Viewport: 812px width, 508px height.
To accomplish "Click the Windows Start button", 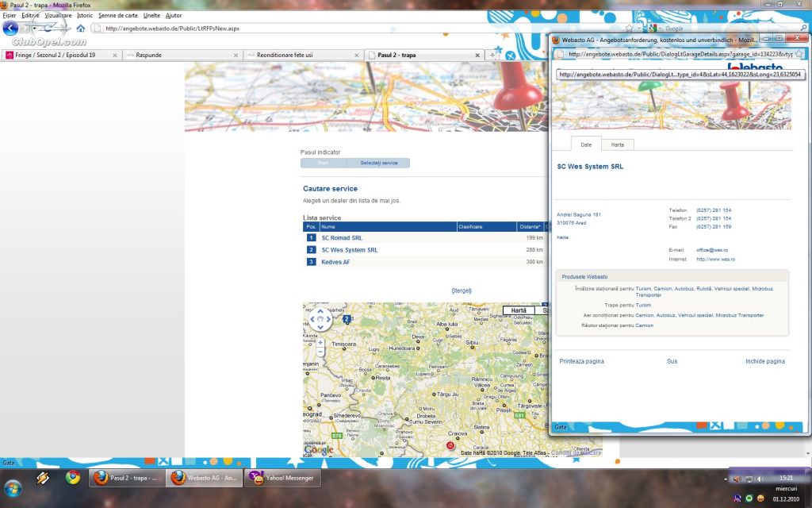I will [x=13, y=487].
